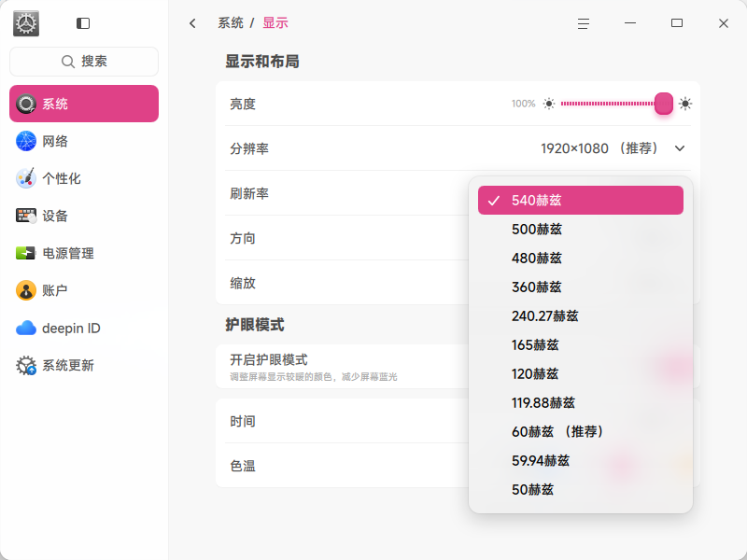Navigate to 系统更新 page
747x560 pixels.
tap(84, 365)
